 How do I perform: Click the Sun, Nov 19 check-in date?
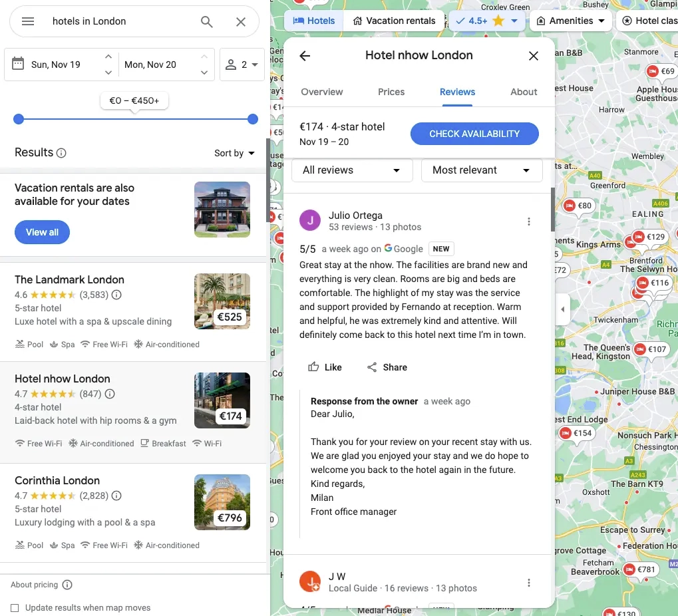point(56,65)
